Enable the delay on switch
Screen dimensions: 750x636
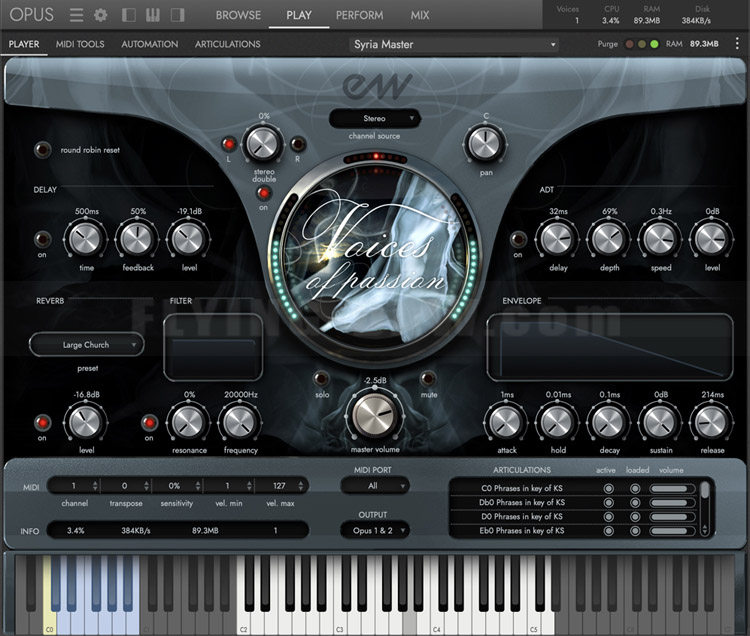42,239
